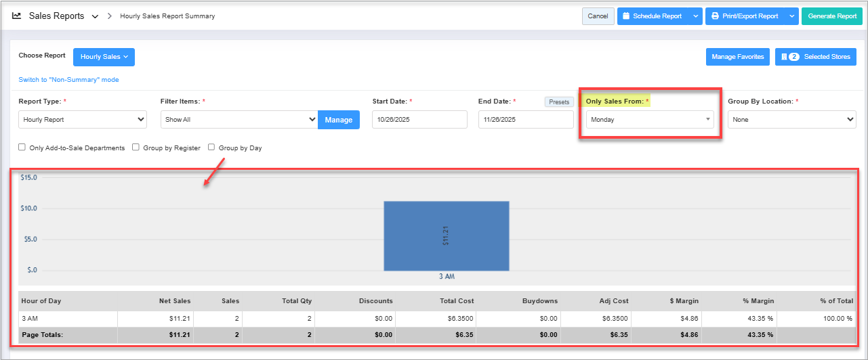The height and width of the screenshot is (360, 868).
Task: Click the Generate Report button
Action: [x=832, y=16]
